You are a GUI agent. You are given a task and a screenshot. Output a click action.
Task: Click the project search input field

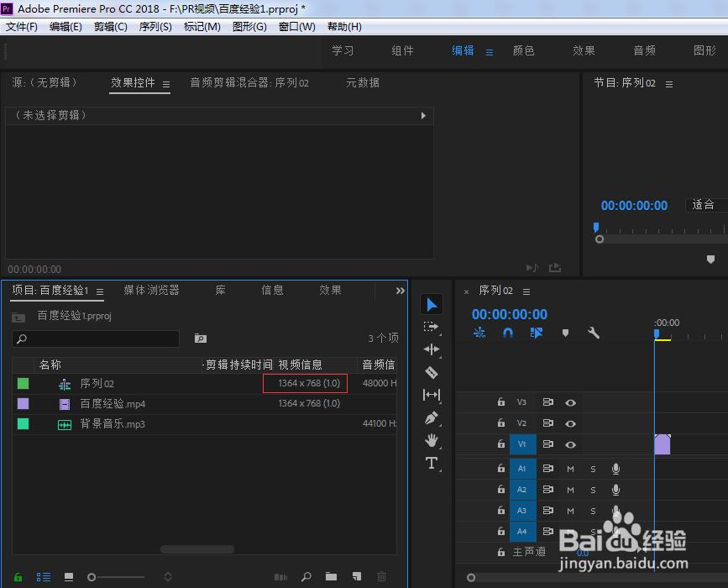96,339
